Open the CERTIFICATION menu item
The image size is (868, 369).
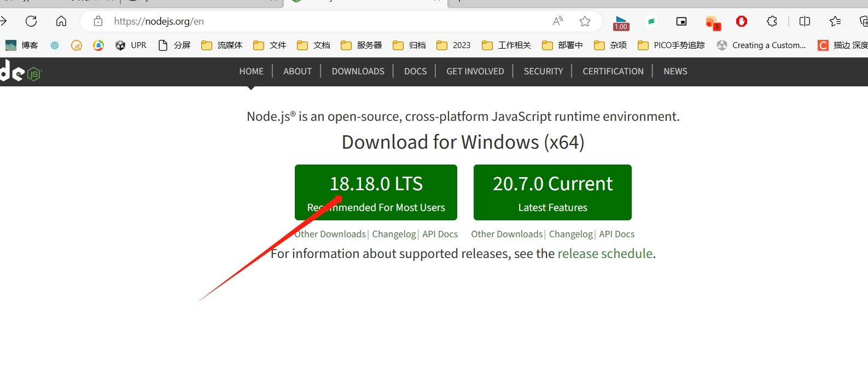(613, 71)
